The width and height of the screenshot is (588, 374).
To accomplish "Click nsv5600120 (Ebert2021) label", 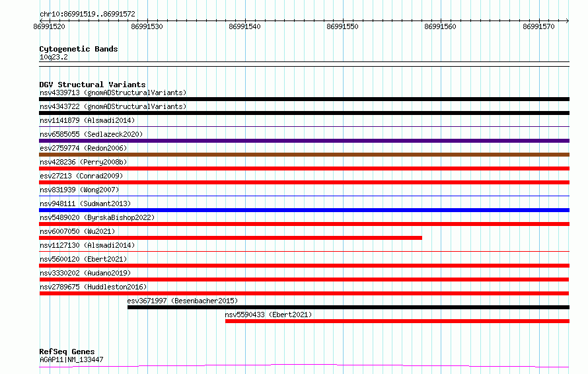I will coord(83,259).
